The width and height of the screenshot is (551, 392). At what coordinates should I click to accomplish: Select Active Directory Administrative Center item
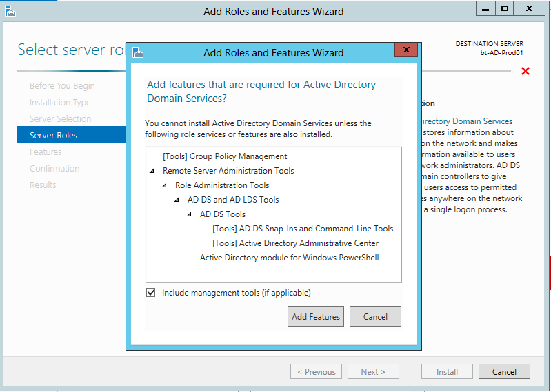tap(296, 243)
